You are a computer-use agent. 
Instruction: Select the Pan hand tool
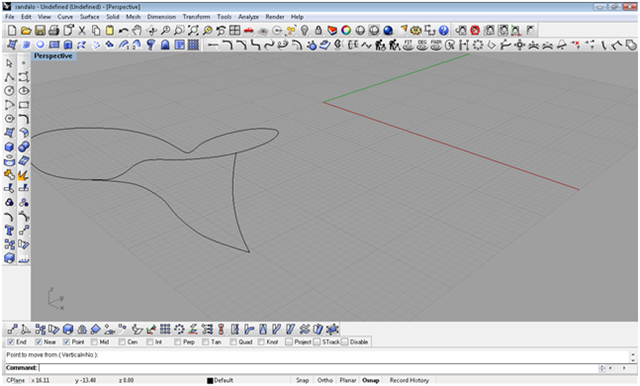(137, 30)
